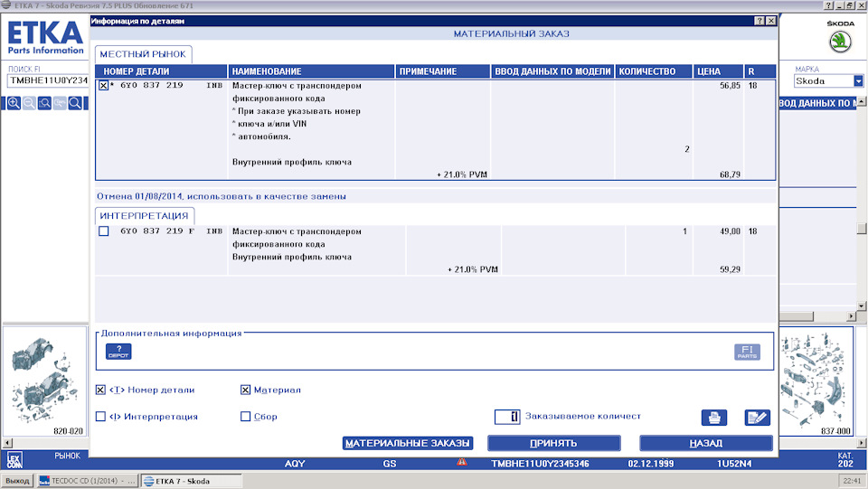This screenshot has width=868, height=489.
Task: Click the ETKA 7 - Skoda taskbar item
Action: pos(191,481)
